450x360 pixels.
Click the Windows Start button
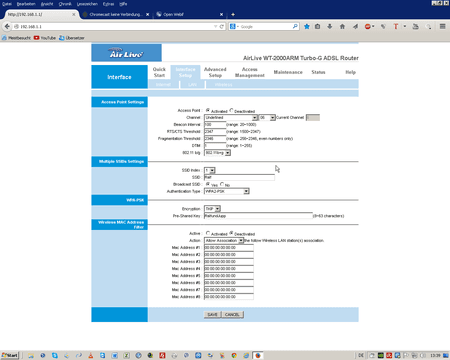[x=10, y=355]
